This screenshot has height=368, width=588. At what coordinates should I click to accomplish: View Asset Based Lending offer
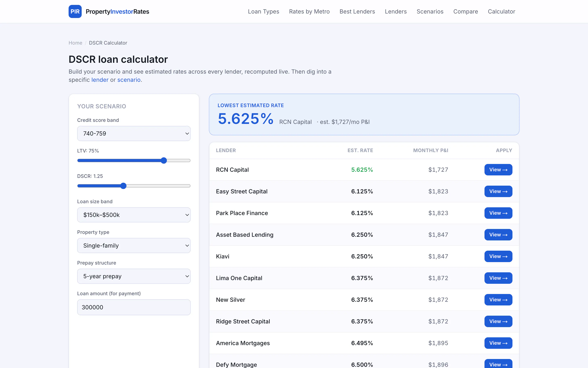498,235
